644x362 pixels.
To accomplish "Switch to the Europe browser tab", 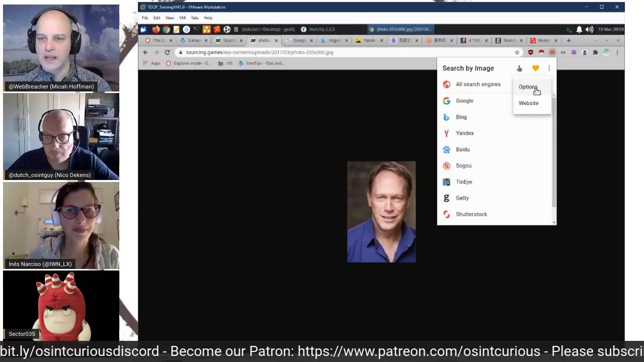I will pyautogui.click(x=194, y=40).
